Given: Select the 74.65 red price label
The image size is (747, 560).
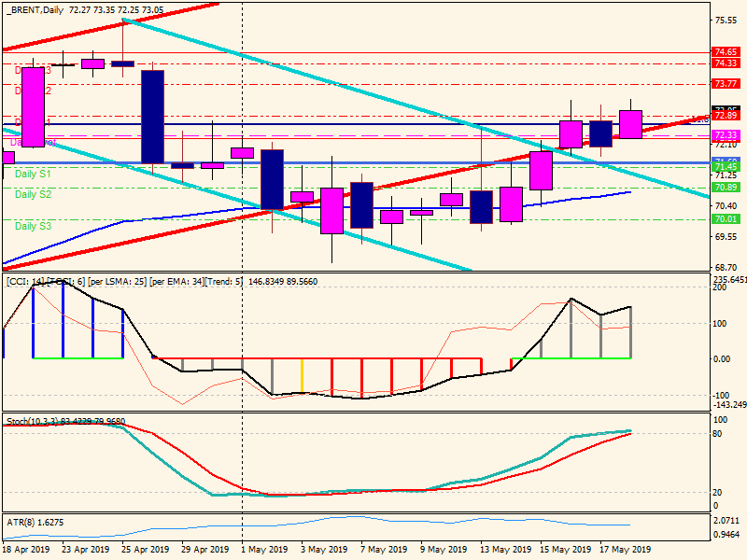Looking at the screenshot, I should [726, 52].
